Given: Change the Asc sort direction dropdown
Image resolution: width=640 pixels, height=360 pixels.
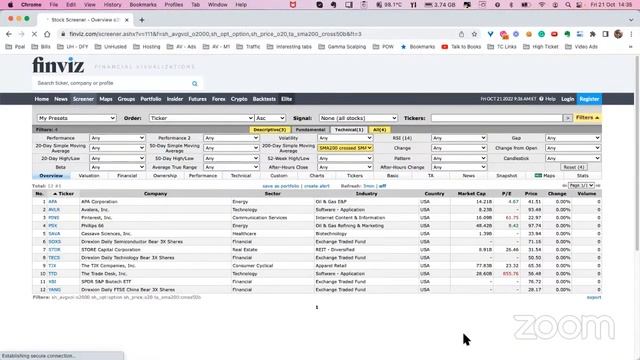Looking at the screenshot, I should coord(270,118).
